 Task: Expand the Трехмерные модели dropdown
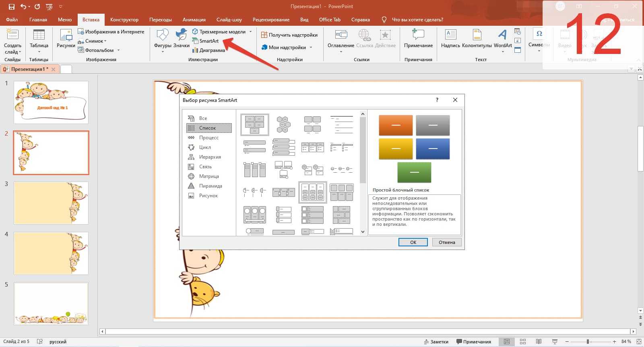pyautogui.click(x=250, y=32)
